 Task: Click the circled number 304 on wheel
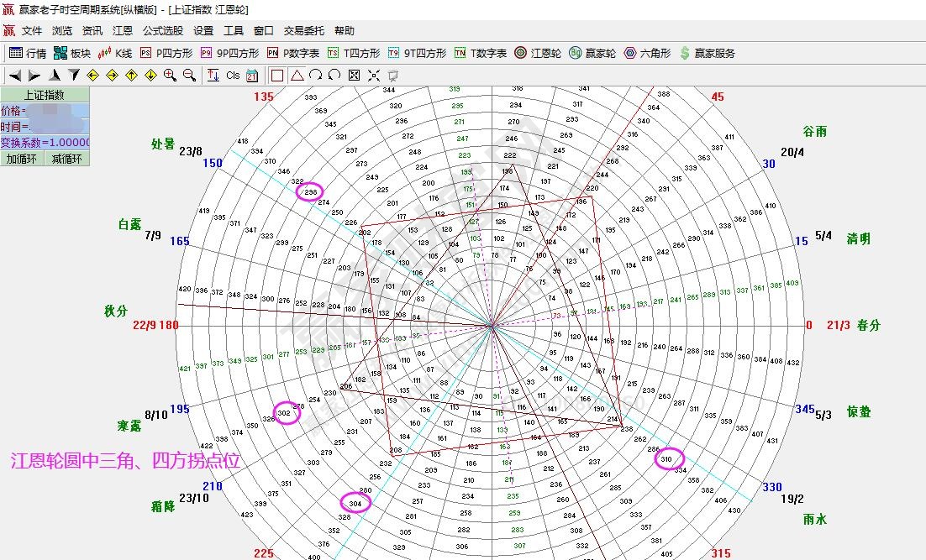point(355,503)
